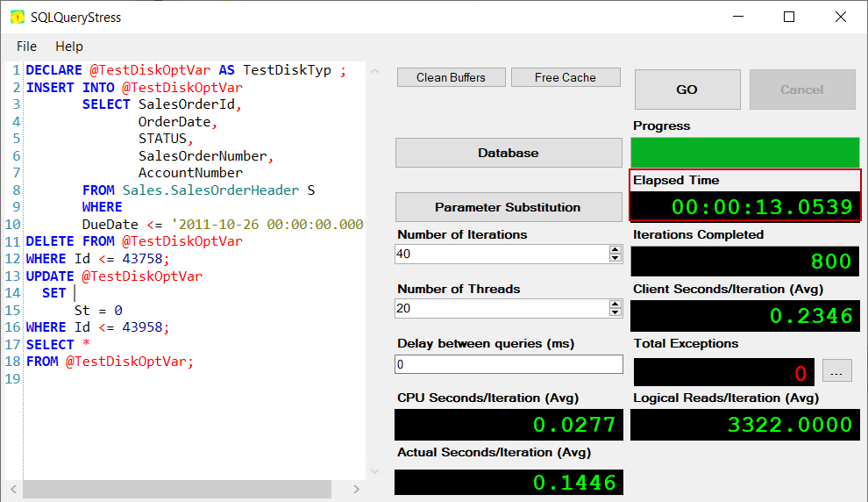Close the SQLQueryStress window

coord(840,17)
